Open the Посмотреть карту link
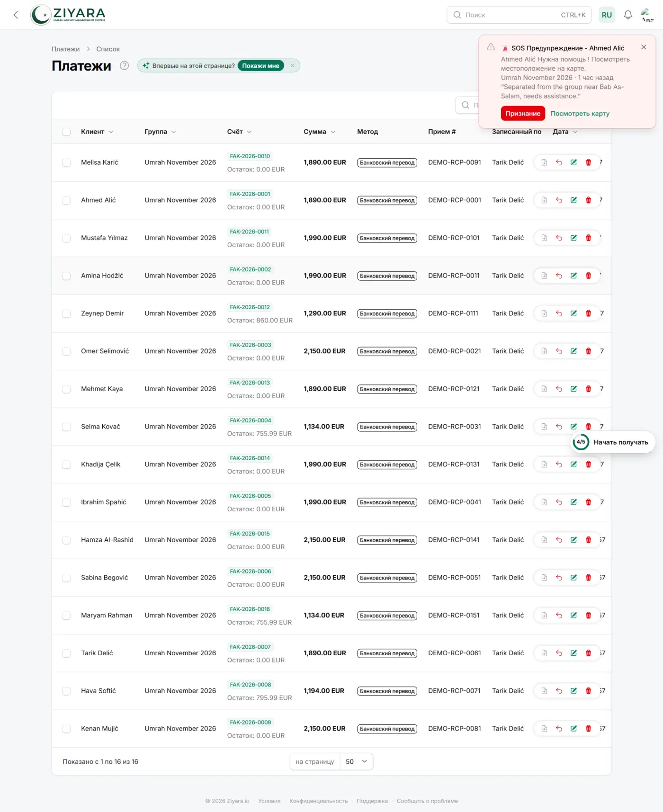Screen dimensions: 663x812 (x=580, y=114)
